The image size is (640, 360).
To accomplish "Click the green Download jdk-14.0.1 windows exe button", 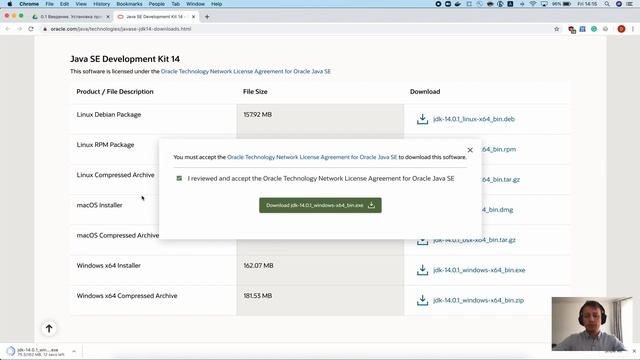I will click(320, 205).
